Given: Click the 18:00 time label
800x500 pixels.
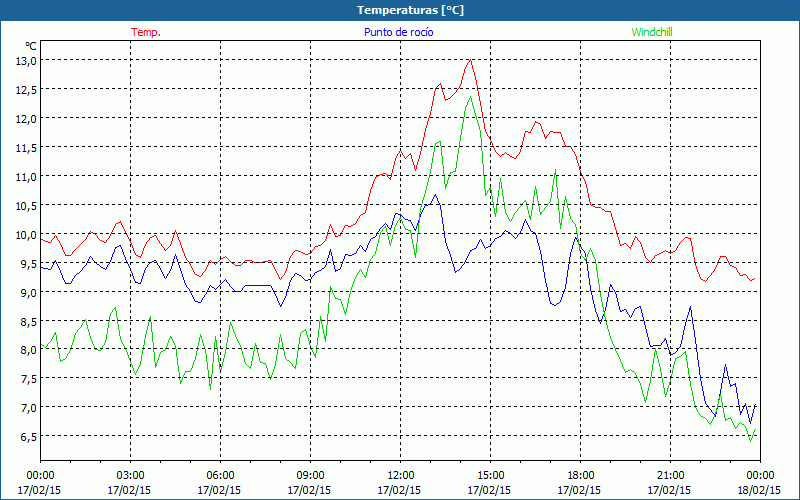Looking at the screenshot, I should click(580, 476).
